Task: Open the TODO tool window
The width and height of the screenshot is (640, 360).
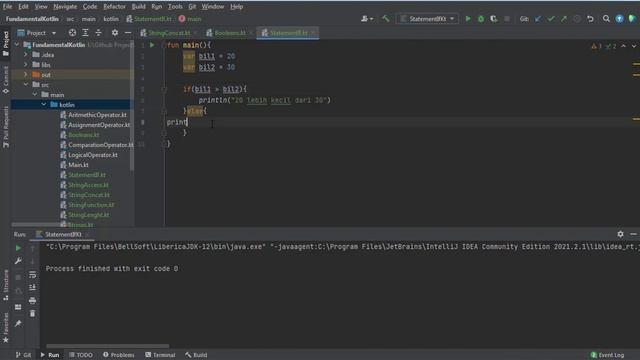Action: [81, 355]
